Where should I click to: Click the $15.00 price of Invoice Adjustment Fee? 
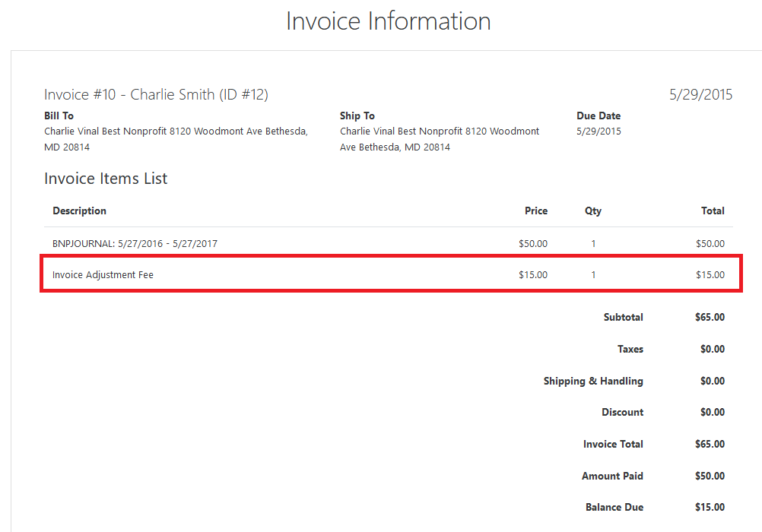[x=533, y=275]
